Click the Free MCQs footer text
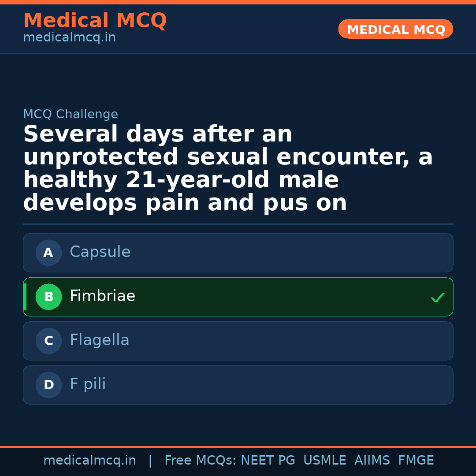Viewport: 476px width, 476px height. tap(201, 461)
